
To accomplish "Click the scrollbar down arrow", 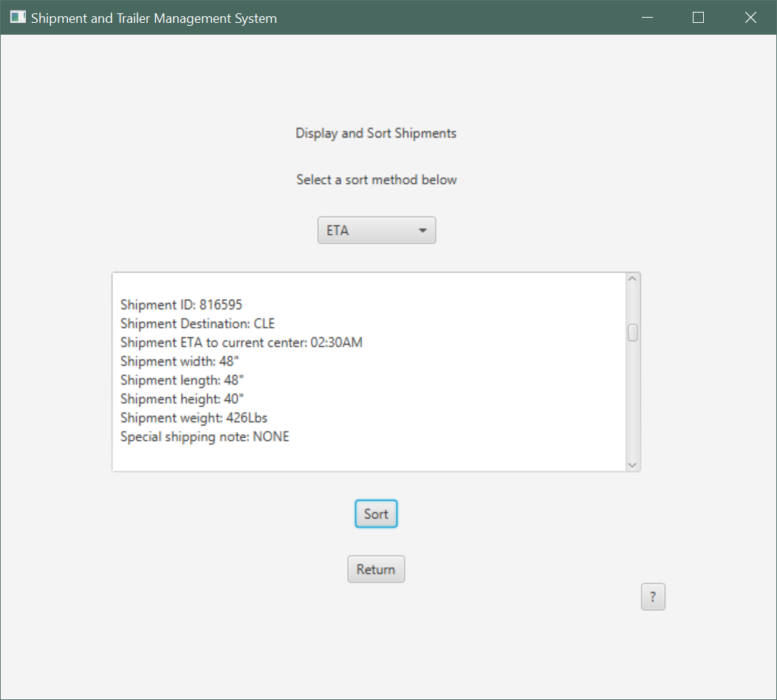I will [632, 464].
